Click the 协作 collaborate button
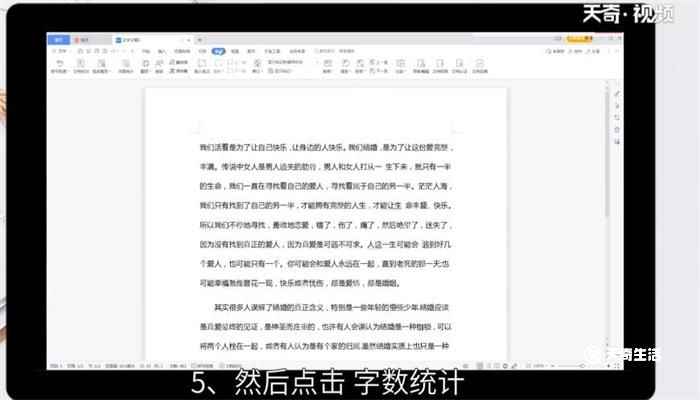 pyautogui.click(x=575, y=51)
